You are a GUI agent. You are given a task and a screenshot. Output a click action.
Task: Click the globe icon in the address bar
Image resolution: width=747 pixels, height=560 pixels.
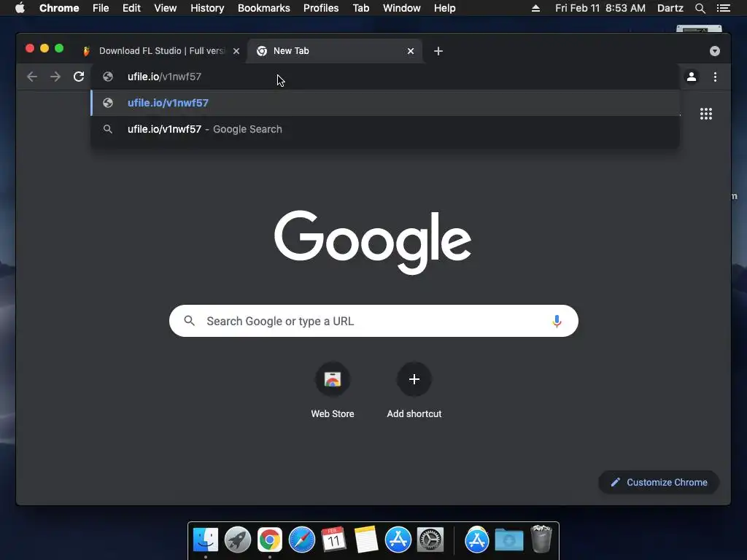click(x=108, y=77)
